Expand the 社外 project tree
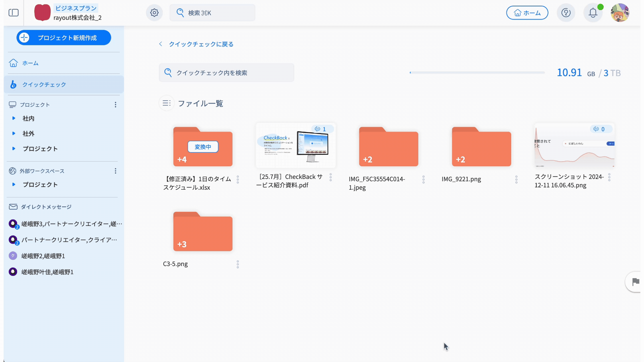Screen dimensions: 644x362 (x=14, y=133)
